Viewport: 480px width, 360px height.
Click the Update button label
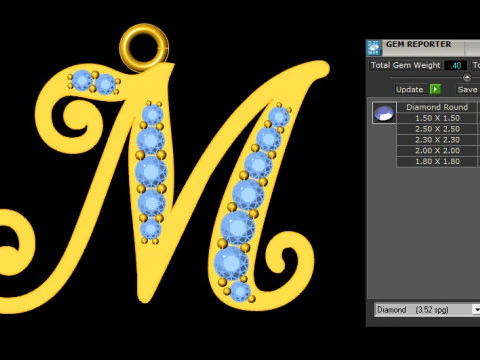pos(409,89)
